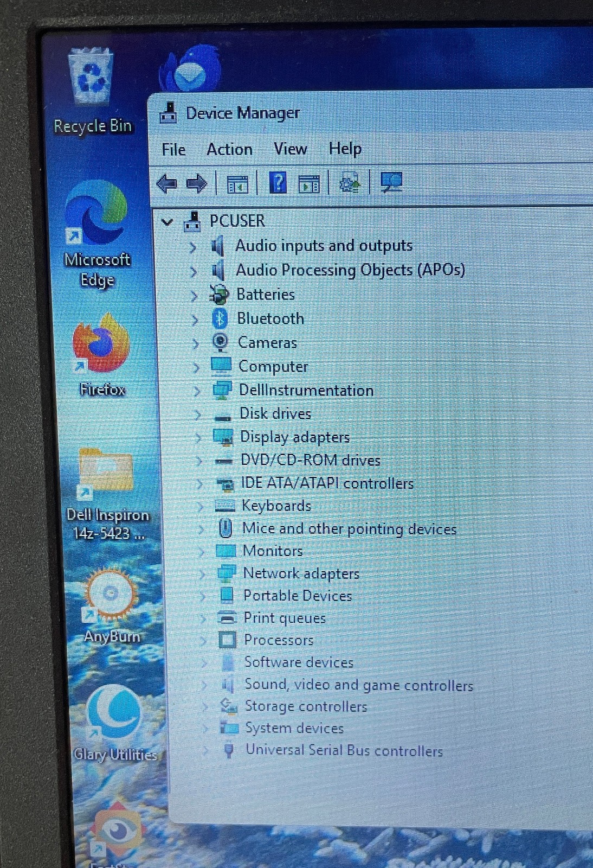Viewport: 593px width, 868px height.
Task: Open the Glary Utilities desktop shortcut
Action: [x=114, y=724]
